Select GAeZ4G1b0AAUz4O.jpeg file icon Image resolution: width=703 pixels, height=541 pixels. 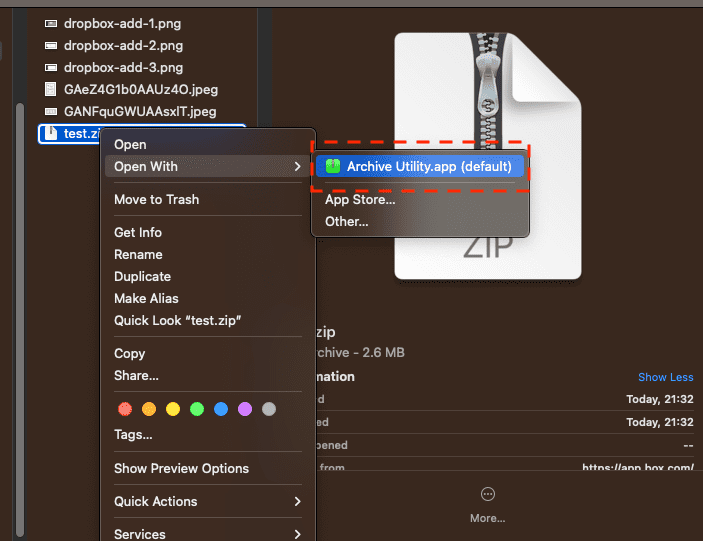pyautogui.click(x=51, y=89)
